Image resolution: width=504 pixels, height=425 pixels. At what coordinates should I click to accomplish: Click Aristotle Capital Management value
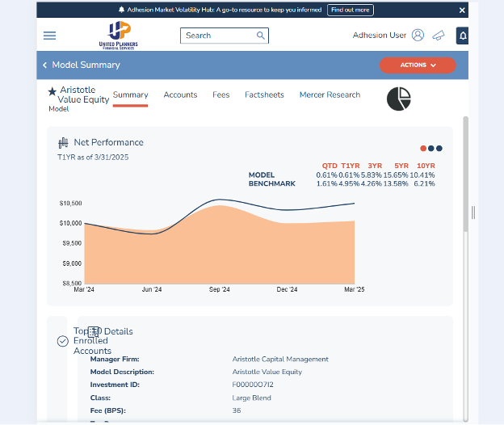280,359
